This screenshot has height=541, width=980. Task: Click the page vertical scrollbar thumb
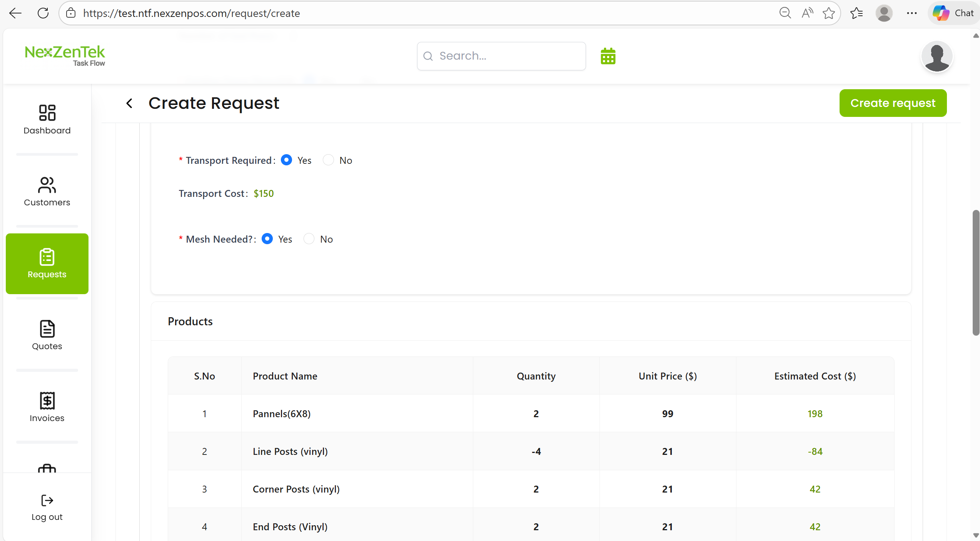[x=975, y=272]
